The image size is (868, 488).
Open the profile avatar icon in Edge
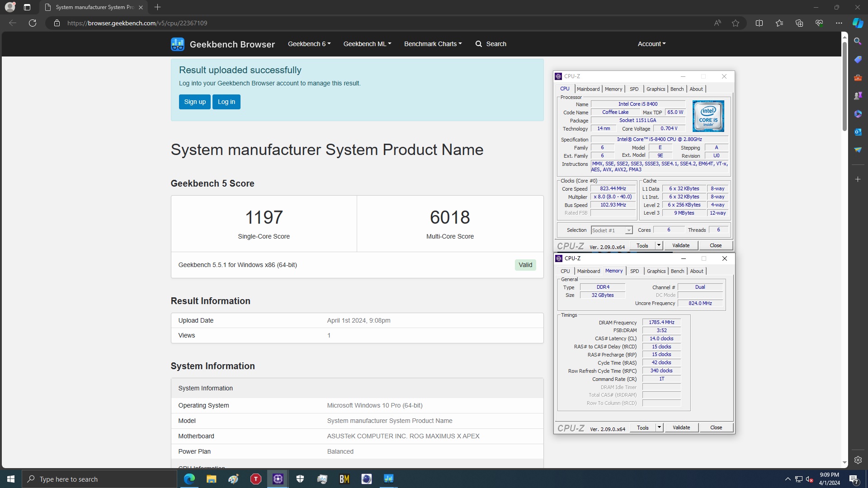[x=10, y=7]
